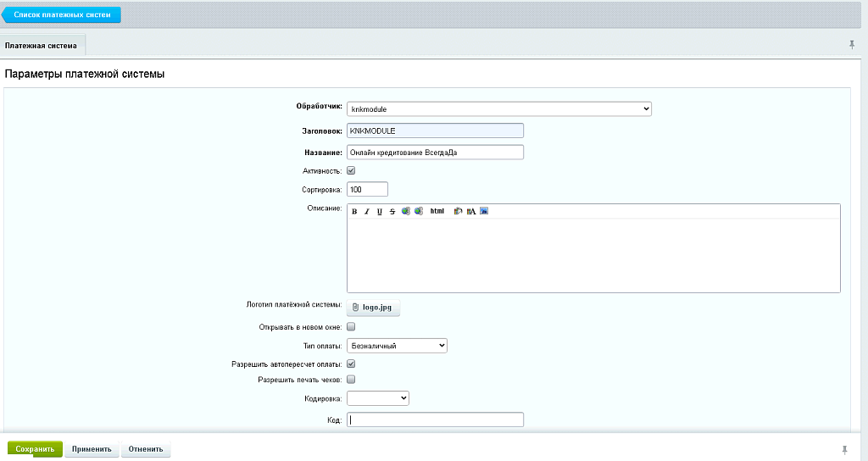Screen dimensions: 868x461
Task: Toggle Разрешить печать чеков checkbox
Action: click(x=352, y=380)
